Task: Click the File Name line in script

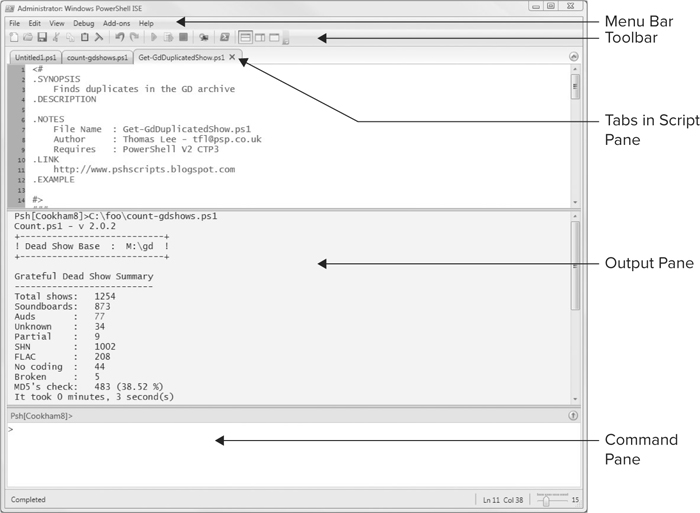Action: tap(152, 129)
